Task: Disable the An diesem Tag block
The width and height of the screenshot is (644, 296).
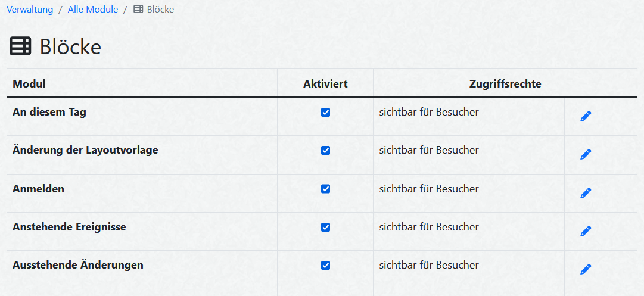Action: click(x=325, y=112)
